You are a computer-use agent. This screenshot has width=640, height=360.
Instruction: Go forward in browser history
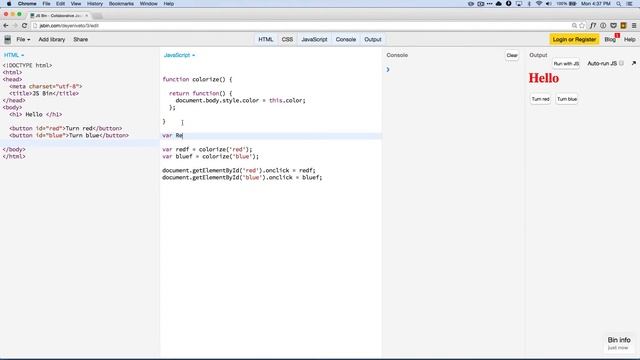pos(15,25)
